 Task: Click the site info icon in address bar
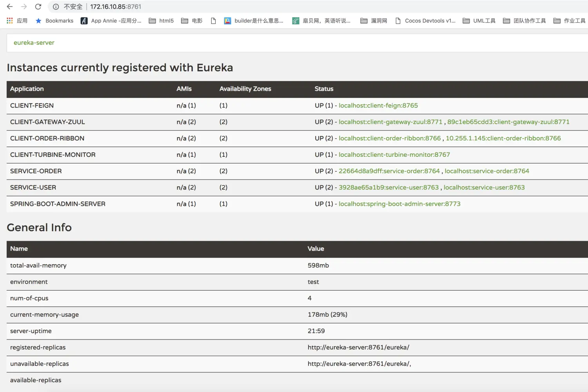coord(56,7)
